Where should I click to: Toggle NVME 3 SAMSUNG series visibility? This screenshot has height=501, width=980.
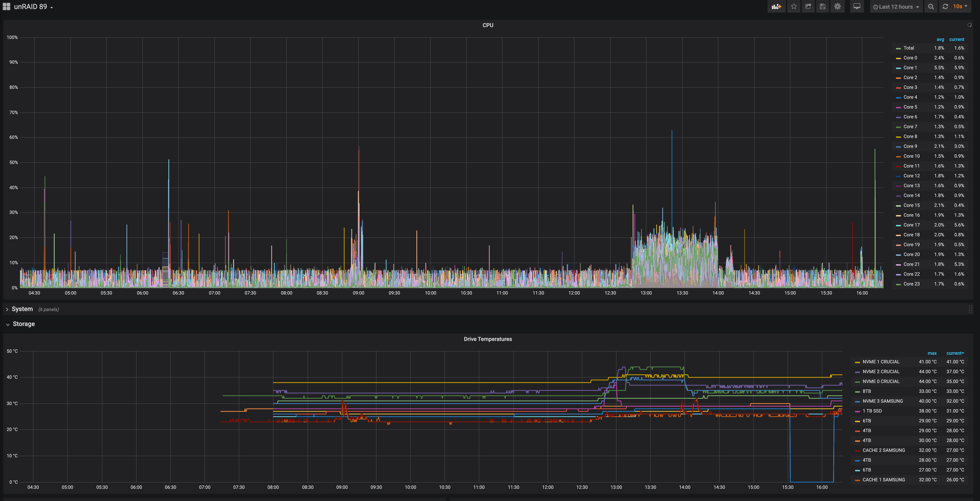click(x=882, y=401)
